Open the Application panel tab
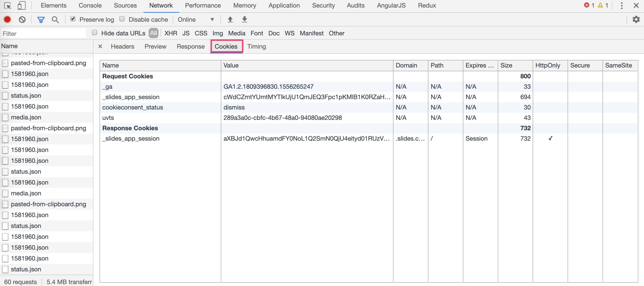The height and width of the screenshot is (286, 644). [284, 5]
